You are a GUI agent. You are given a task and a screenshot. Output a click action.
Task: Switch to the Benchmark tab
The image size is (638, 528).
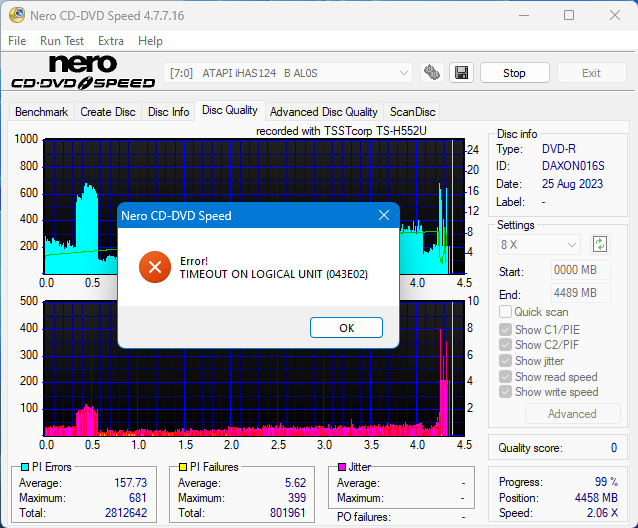click(42, 111)
